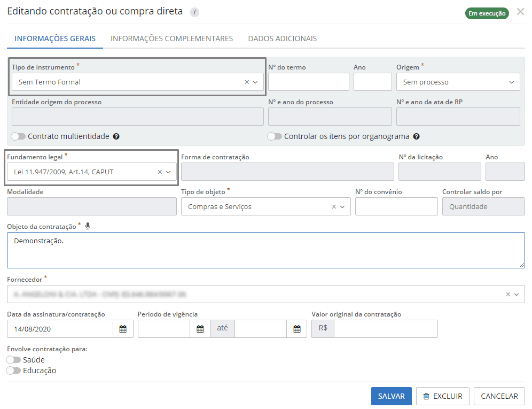532x409 pixels.
Task: Toggle Controlar os itens por organograma
Action: point(275,136)
